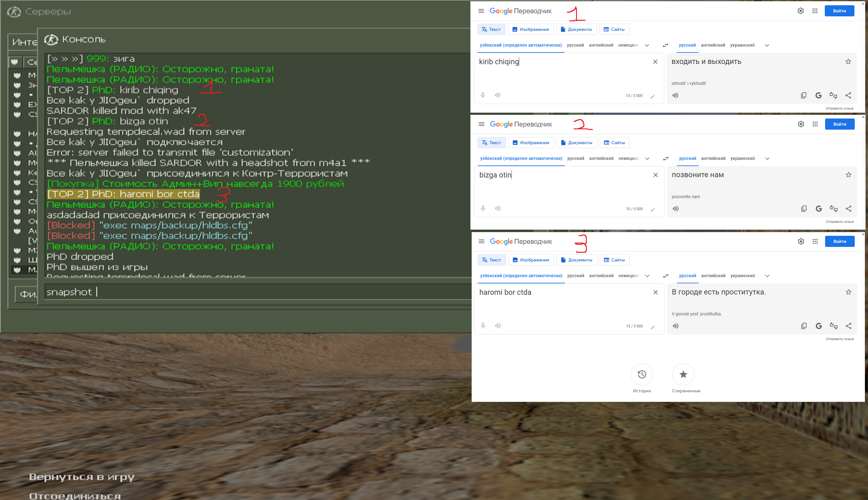Expand source language list in 'haromi bor ctda' panel
Viewport: 868px width, 500px height.
(x=647, y=276)
